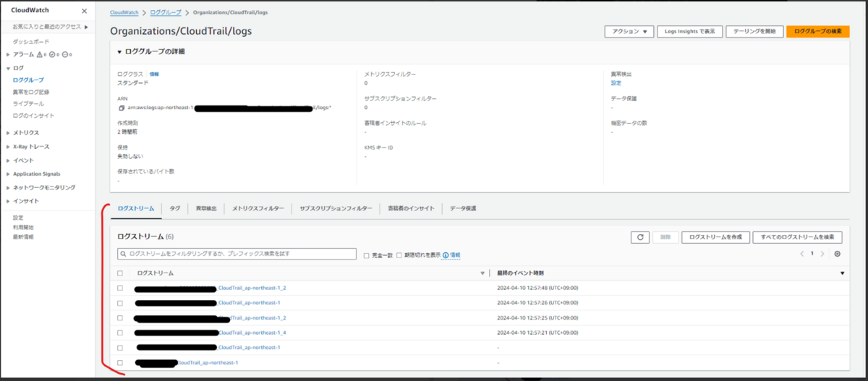The width and height of the screenshot is (868, 381).
Task: Open the アクション dropdown
Action: [x=629, y=32]
